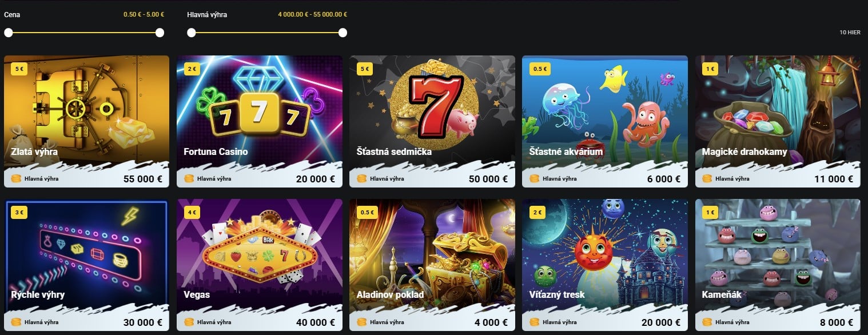Click the 55 000 € prize on Zlatá výhra
Viewport: 868px width, 335px height.
tap(143, 179)
